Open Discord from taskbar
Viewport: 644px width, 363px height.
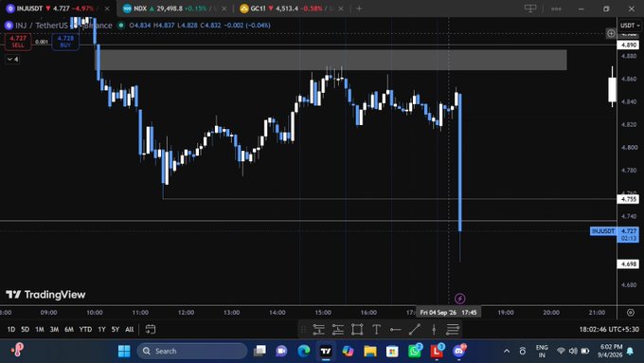tap(459, 351)
